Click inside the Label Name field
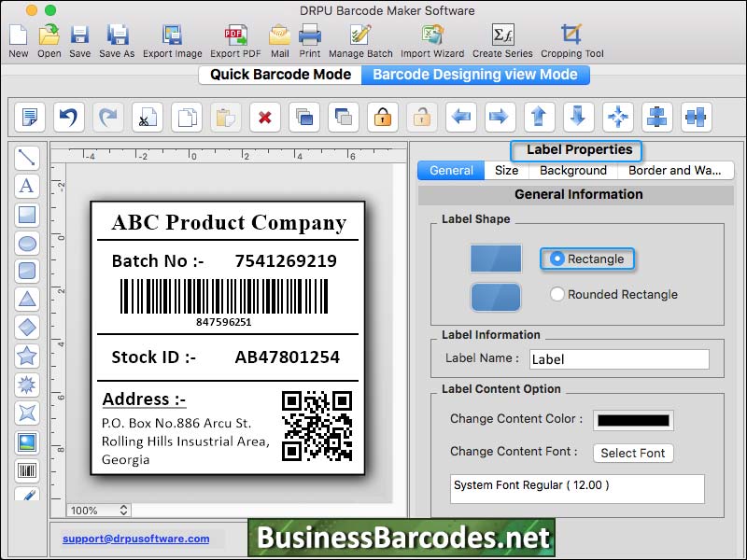The width and height of the screenshot is (747, 560). point(619,359)
